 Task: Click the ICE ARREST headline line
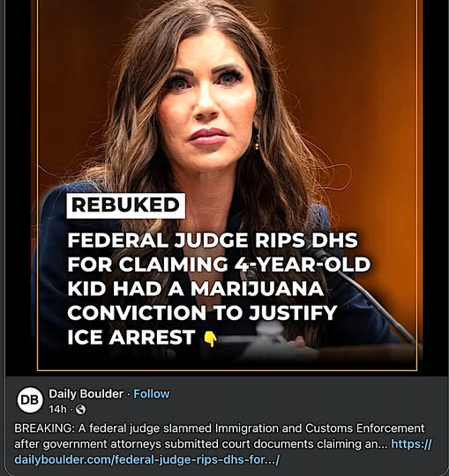pos(131,337)
